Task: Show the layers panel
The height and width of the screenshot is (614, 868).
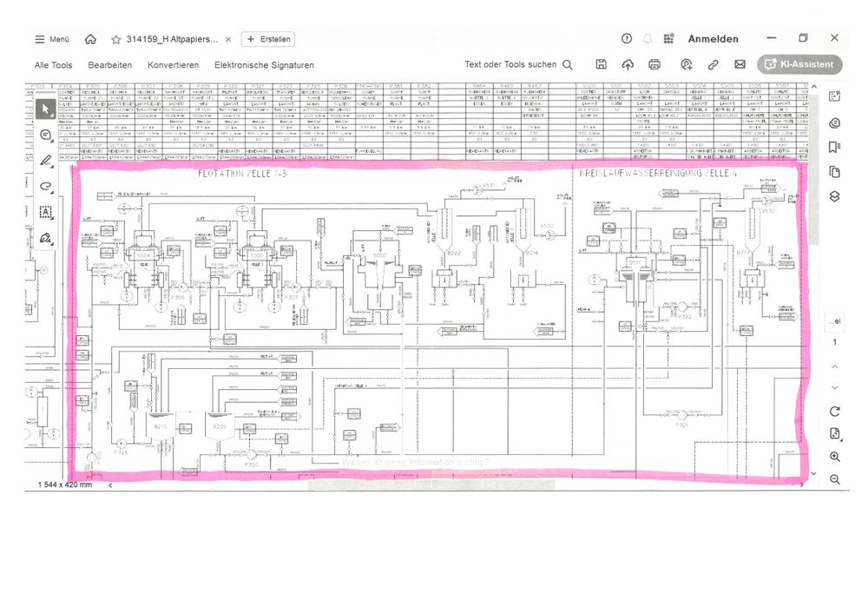Action: (x=834, y=196)
